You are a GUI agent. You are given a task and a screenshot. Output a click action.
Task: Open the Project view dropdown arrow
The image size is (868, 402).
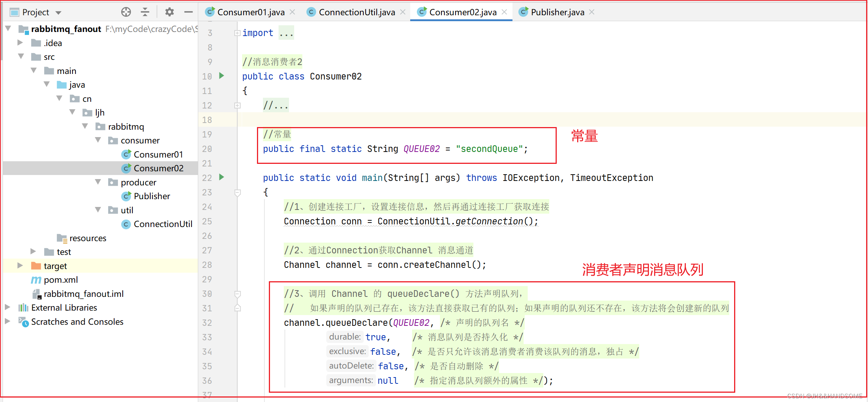coord(58,13)
